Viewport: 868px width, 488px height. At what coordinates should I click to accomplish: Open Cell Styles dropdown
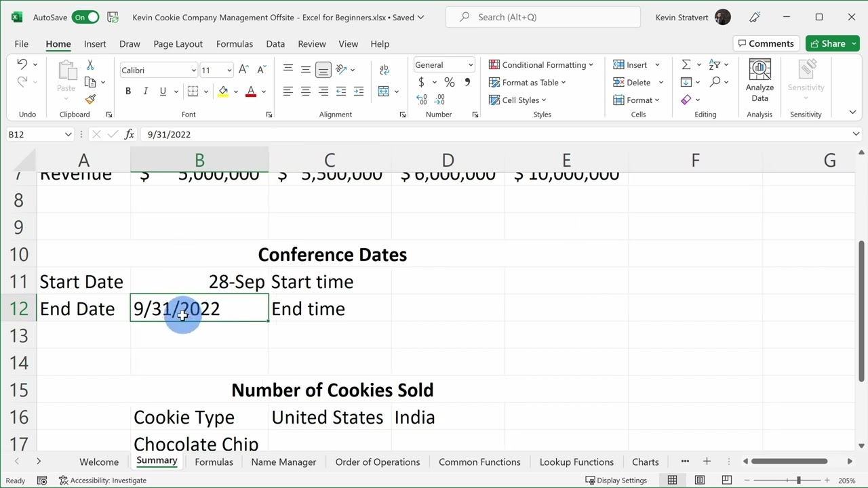517,100
